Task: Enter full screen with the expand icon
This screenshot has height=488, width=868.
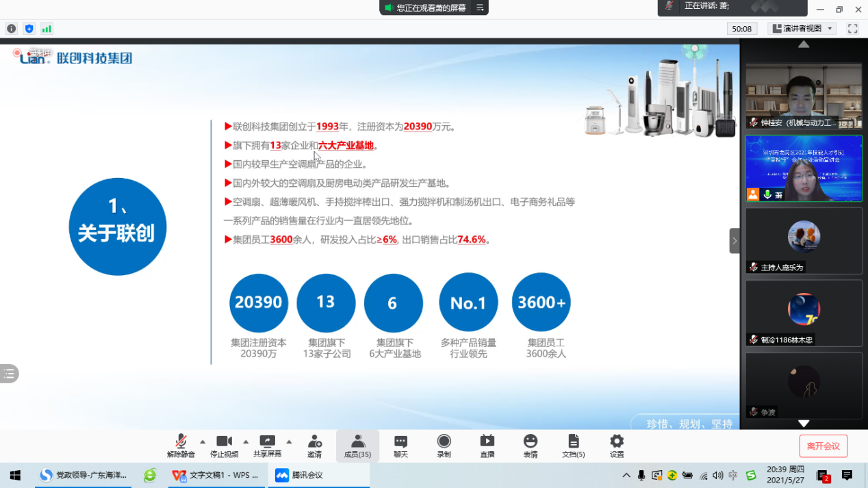Action: [852, 29]
